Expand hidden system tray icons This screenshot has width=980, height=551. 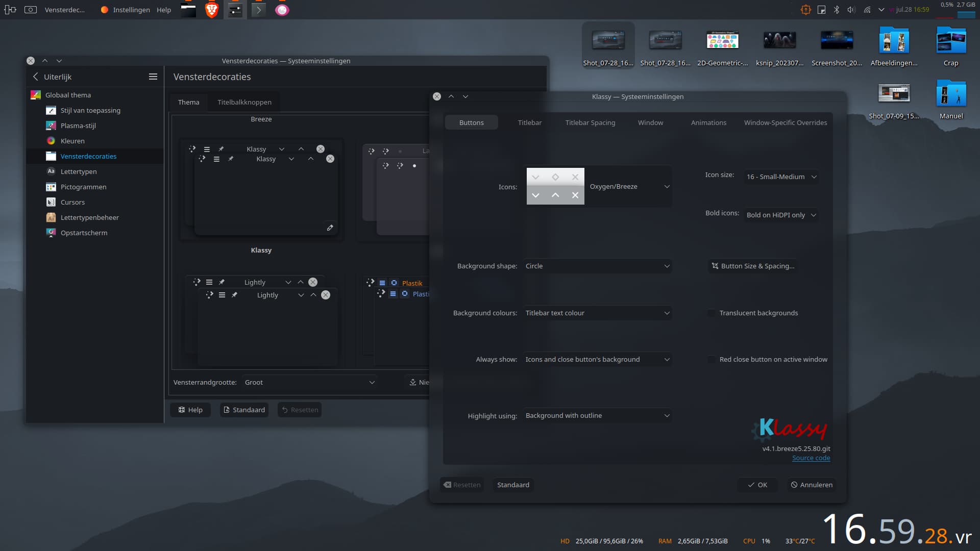pyautogui.click(x=881, y=10)
